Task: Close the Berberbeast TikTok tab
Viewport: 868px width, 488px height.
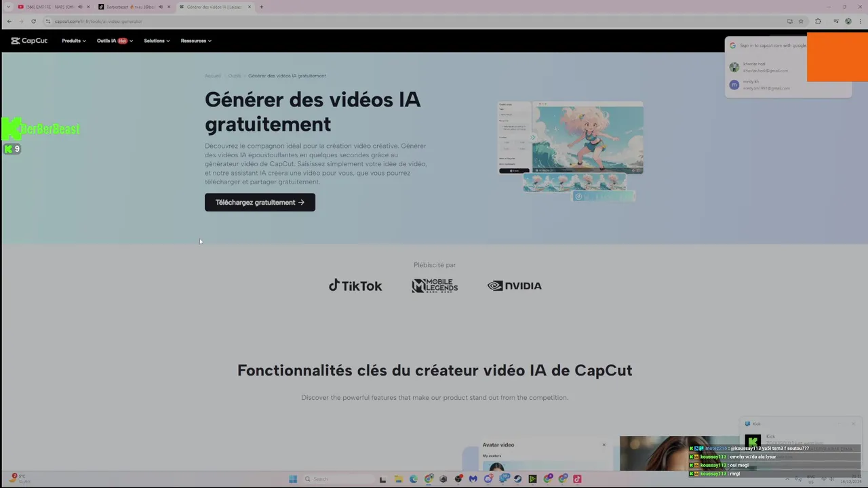Action: [x=169, y=7]
